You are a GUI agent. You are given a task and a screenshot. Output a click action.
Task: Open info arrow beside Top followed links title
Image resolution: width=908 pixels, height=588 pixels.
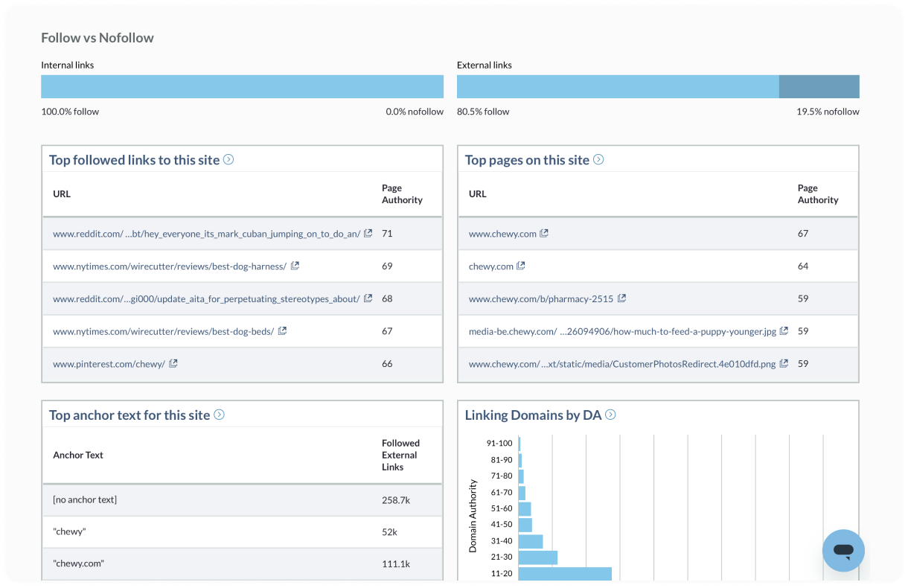[228, 159]
